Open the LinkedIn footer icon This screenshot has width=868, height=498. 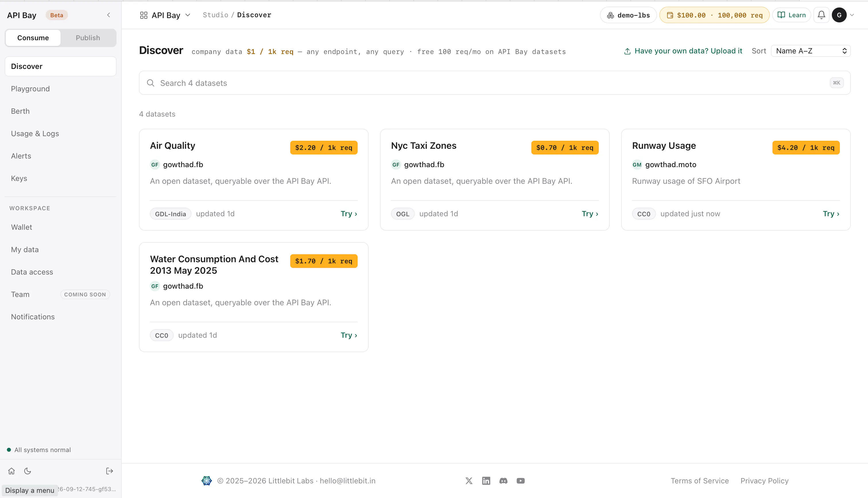click(x=486, y=480)
